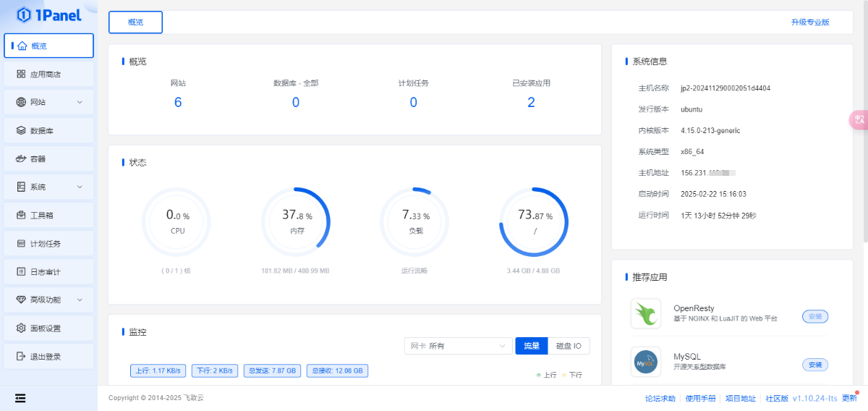Click the Logout (退出登录) icon
868x411 pixels.
click(21, 356)
